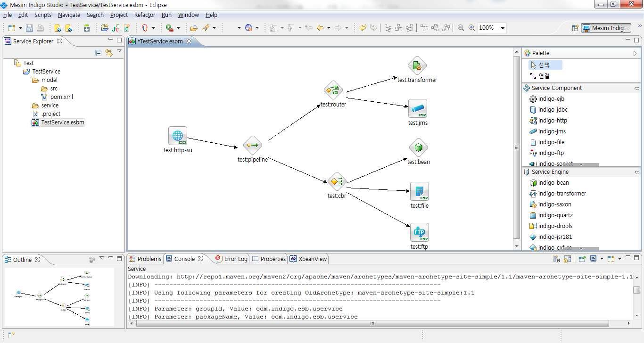
Task: Select the test:router node icon
Action: pos(333,90)
